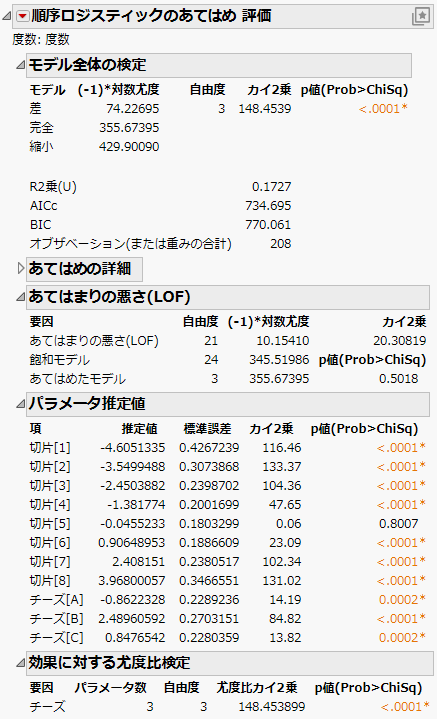The height and width of the screenshot is (719, 437).
Task: Click the LOF log-likelihood 10.15410
Action: click(x=282, y=341)
